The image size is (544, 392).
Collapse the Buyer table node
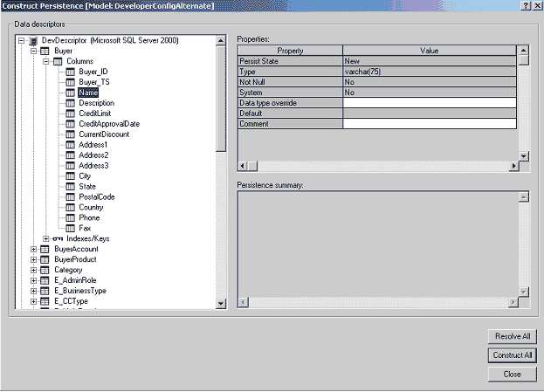click(x=33, y=51)
